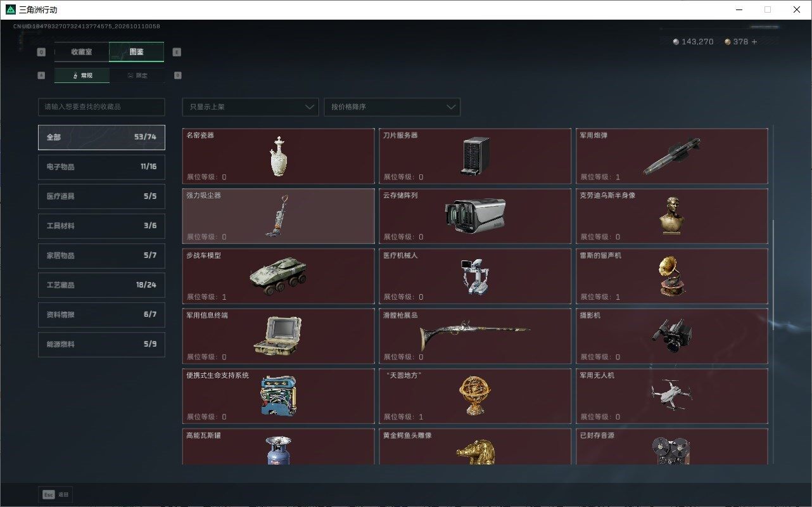This screenshot has width=812, height=507.
Task: Click the 军用炮弹 missile icon
Action: click(x=671, y=156)
